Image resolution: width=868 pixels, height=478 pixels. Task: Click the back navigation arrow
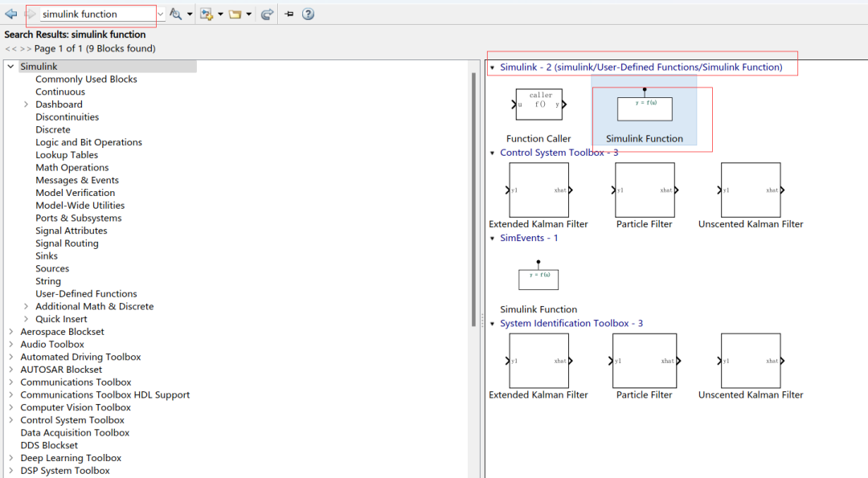[x=11, y=14]
